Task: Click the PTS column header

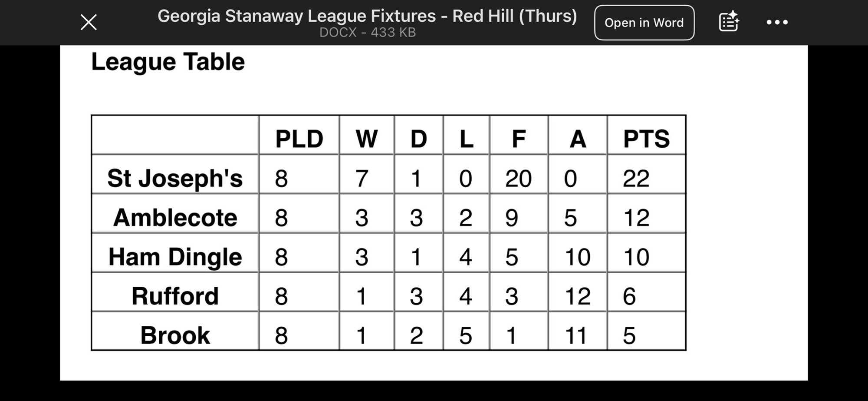Action: pos(646,139)
